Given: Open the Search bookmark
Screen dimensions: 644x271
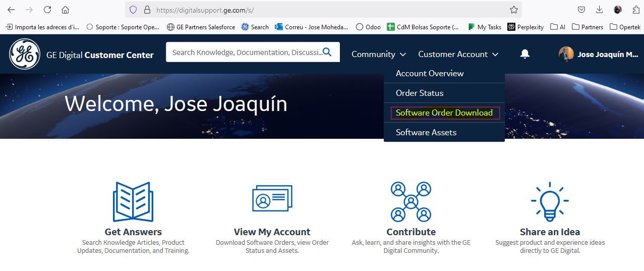Looking at the screenshot, I should pos(255,27).
